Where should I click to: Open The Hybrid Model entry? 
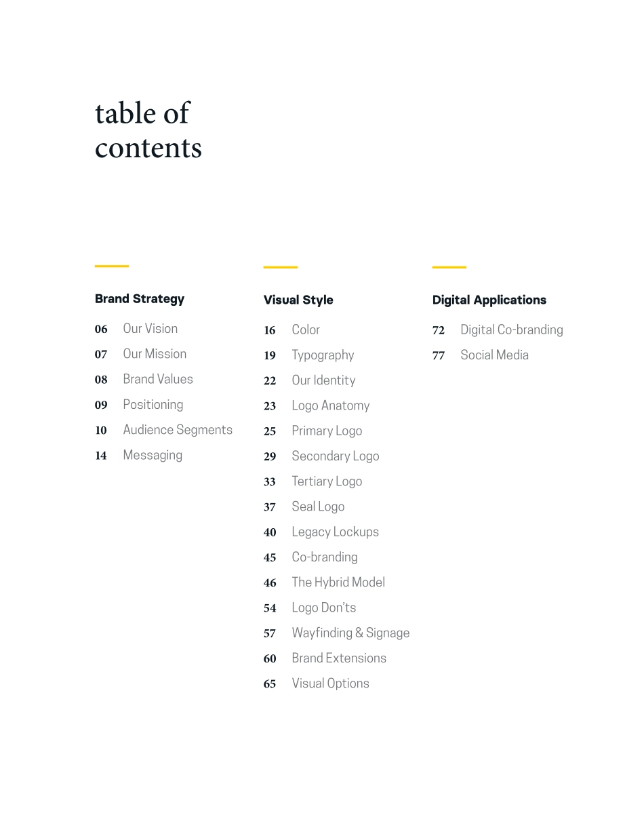click(338, 582)
